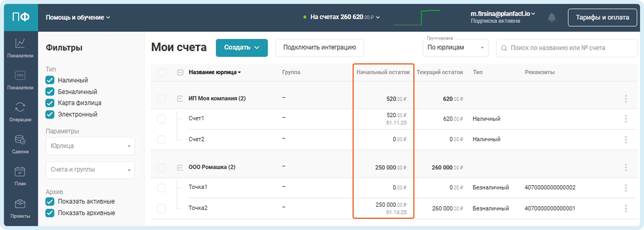Click the notifications bell icon
Viewport: 644px width, 230px height.
pyautogui.click(x=552, y=18)
